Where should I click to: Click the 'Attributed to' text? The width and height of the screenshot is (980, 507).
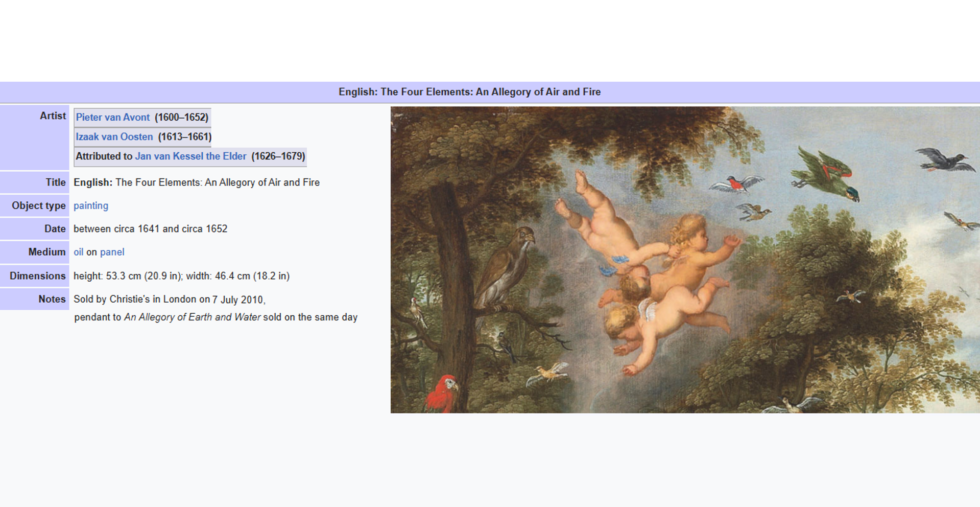pos(104,156)
